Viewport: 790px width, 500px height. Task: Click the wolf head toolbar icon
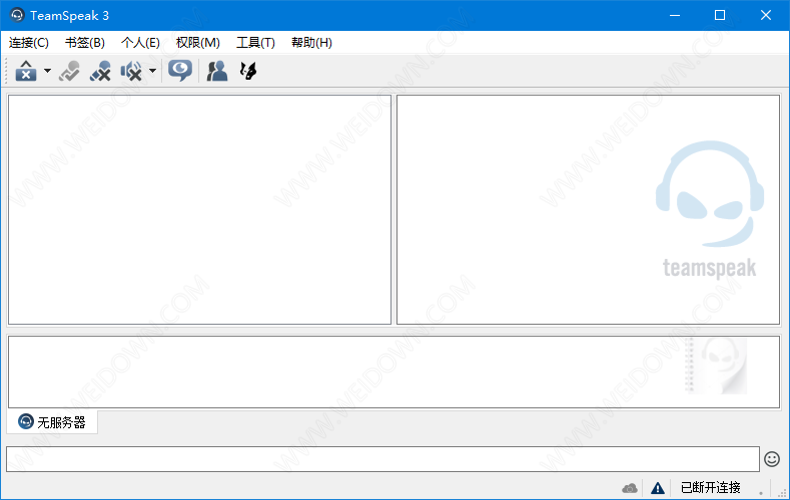pyautogui.click(x=247, y=71)
